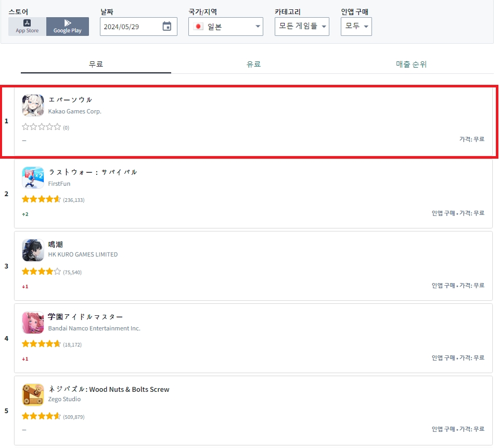Click the star rating with 75,540 reviews
Image resolution: width=500 pixels, height=448 pixels.
coord(42,272)
